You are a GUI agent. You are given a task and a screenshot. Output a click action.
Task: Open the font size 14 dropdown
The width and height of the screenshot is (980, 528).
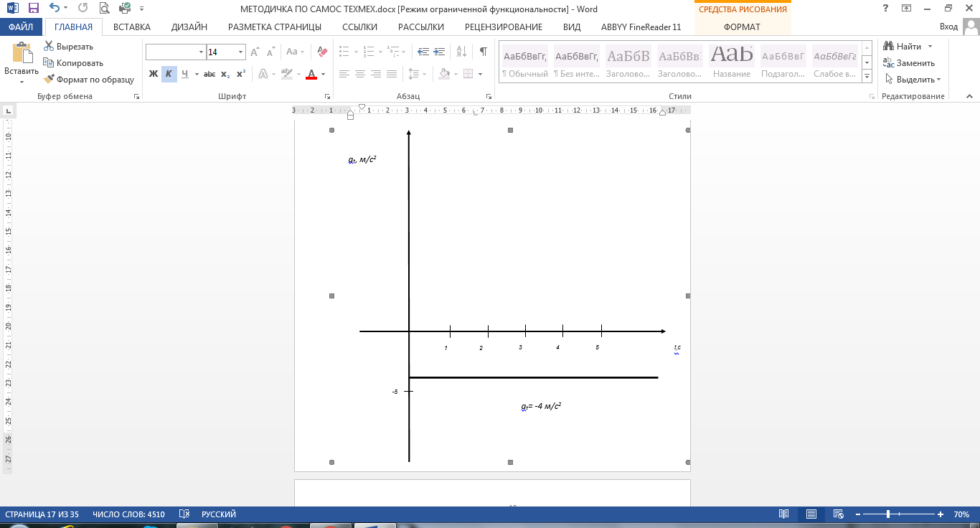coord(240,52)
